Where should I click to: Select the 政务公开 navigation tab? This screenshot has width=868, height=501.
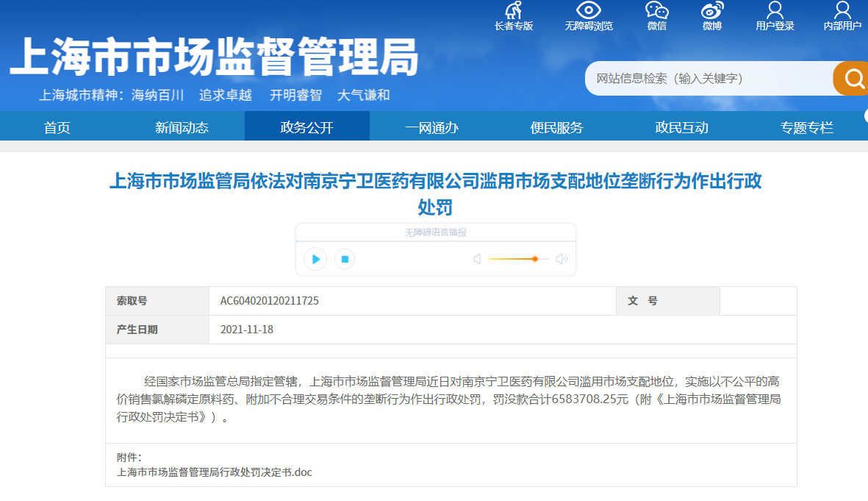click(306, 127)
